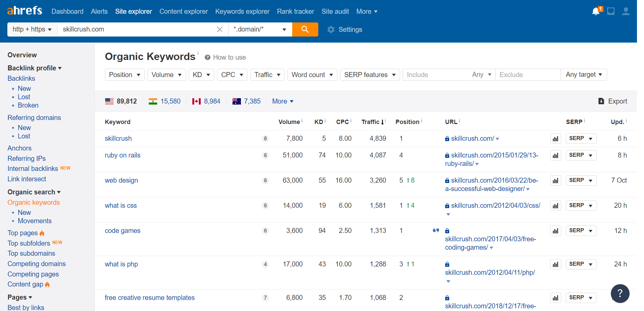Viewport: 644px width, 311px height.
Task: Open the SERP features filter dropdown
Action: click(x=370, y=75)
